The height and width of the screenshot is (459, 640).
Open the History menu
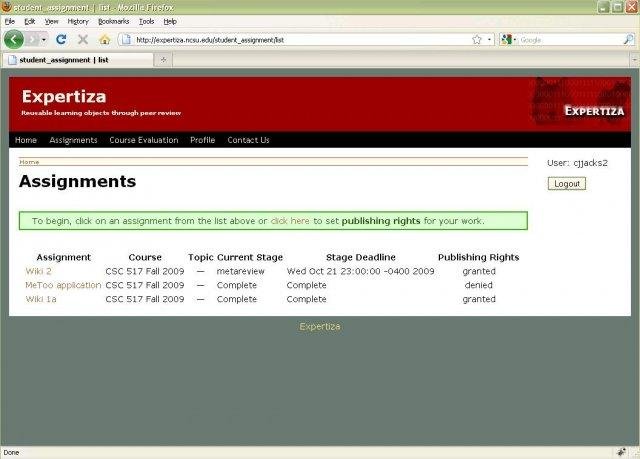tap(78, 22)
